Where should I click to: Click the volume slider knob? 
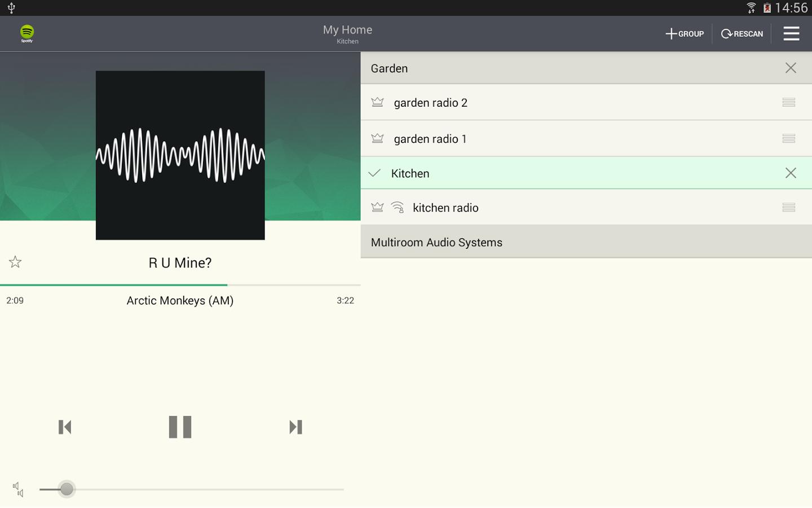[67, 489]
